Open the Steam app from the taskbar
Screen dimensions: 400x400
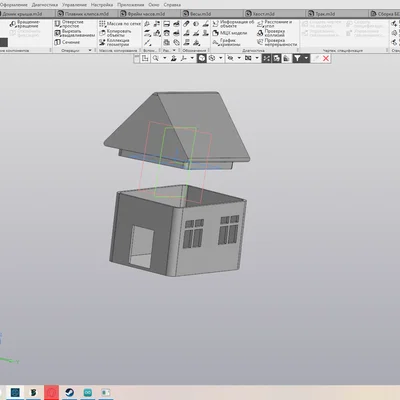[x=70, y=392]
